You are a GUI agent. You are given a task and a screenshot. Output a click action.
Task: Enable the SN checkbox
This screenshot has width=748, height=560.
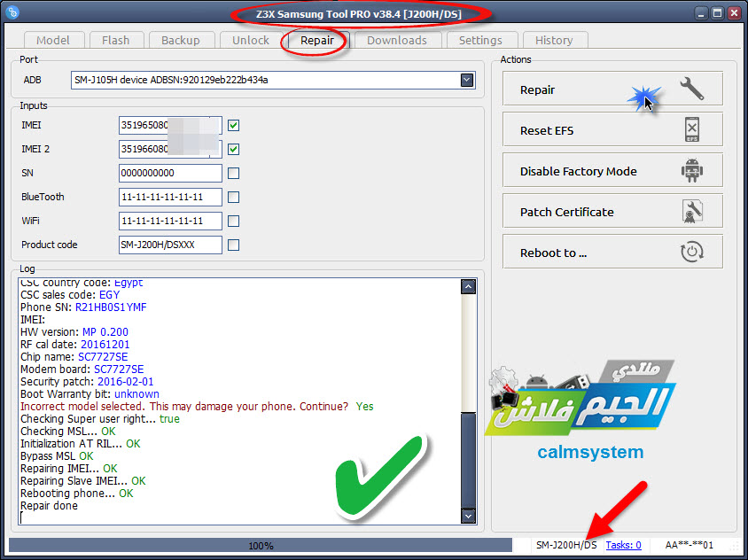[233, 173]
